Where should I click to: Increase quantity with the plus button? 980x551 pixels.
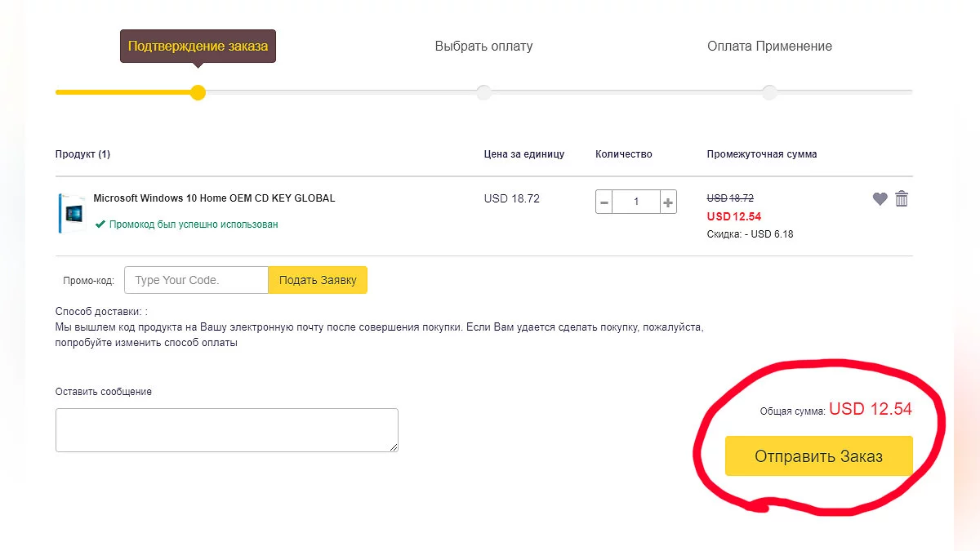(x=668, y=202)
